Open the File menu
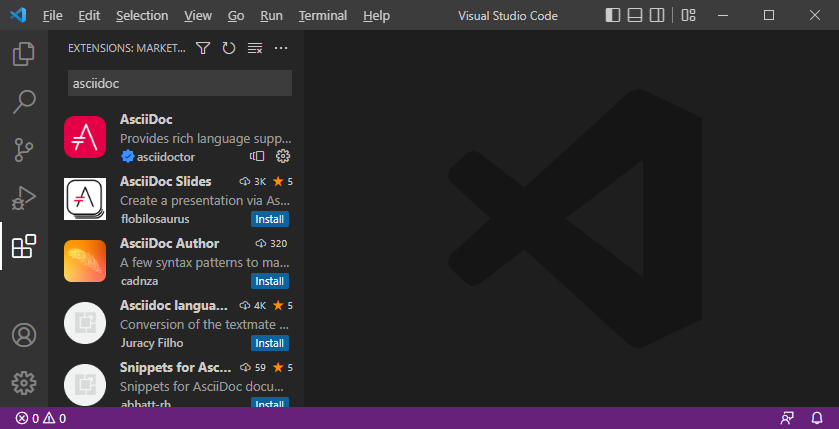The image size is (839, 429). pos(52,16)
